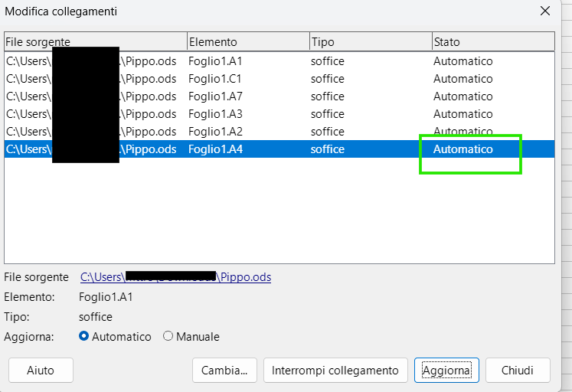Close the Modifica collegamenti dialog with X
The height and width of the screenshot is (392, 572).
click(x=545, y=11)
